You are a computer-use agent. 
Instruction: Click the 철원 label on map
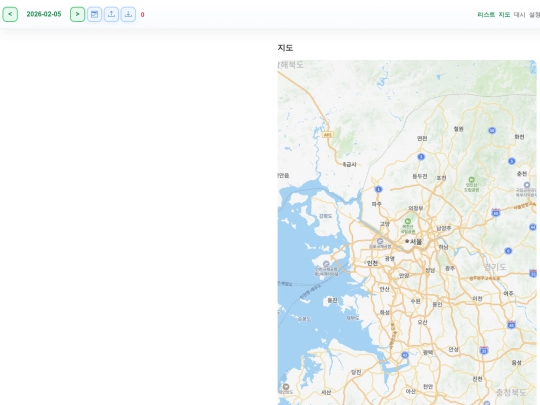458,129
